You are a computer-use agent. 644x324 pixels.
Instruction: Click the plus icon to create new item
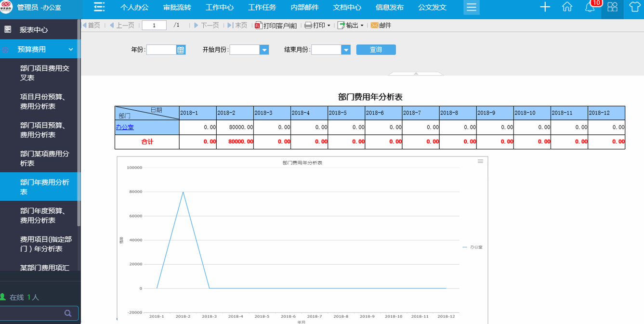(x=545, y=7)
